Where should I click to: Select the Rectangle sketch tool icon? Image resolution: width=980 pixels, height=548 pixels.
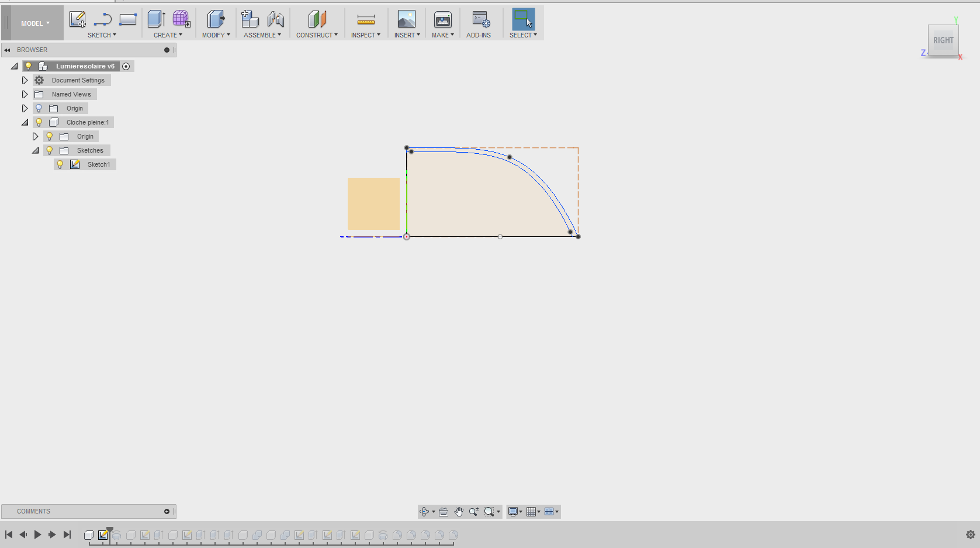127,19
